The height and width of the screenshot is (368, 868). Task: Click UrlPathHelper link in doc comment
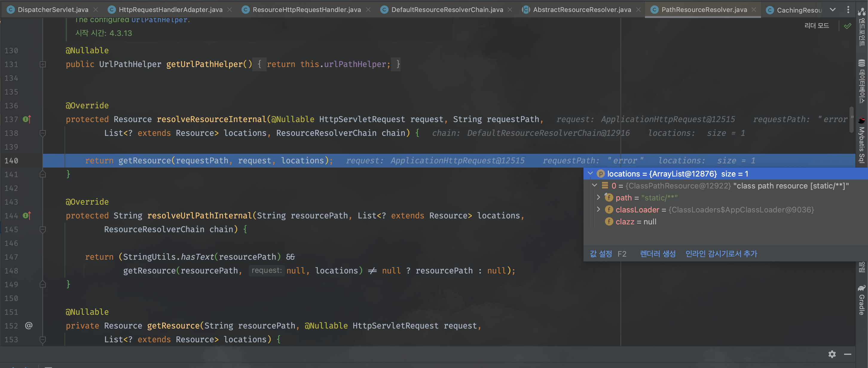pos(159,20)
